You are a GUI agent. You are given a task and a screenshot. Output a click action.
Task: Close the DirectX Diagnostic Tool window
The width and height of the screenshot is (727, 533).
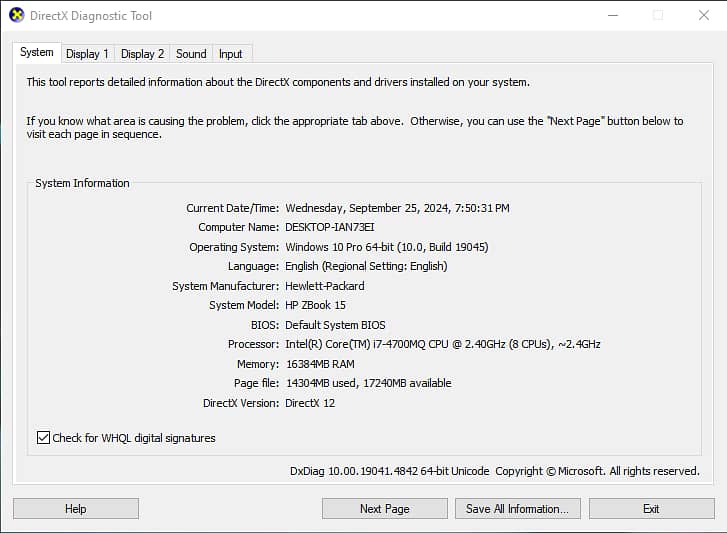coord(703,16)
